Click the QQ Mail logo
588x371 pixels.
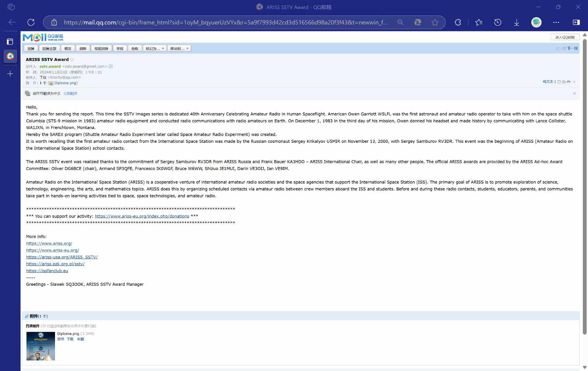point(43,37)
